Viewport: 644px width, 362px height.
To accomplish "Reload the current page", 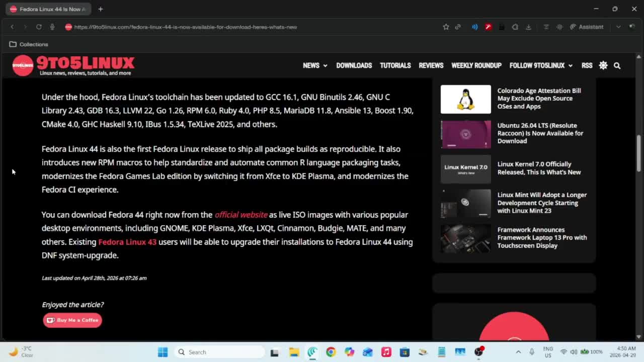I will click(39, 27).
